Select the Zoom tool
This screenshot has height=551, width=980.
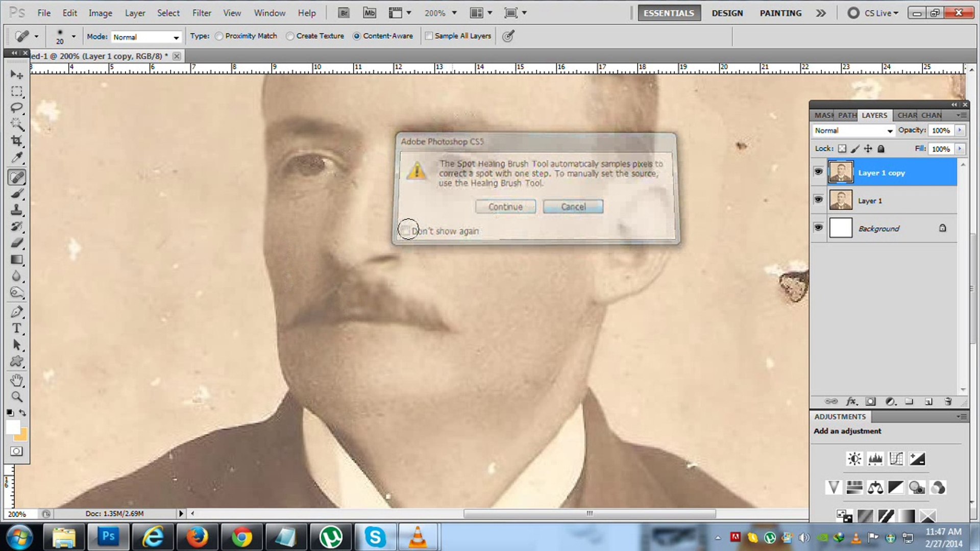pyautogui.click(x=17, y=397)
